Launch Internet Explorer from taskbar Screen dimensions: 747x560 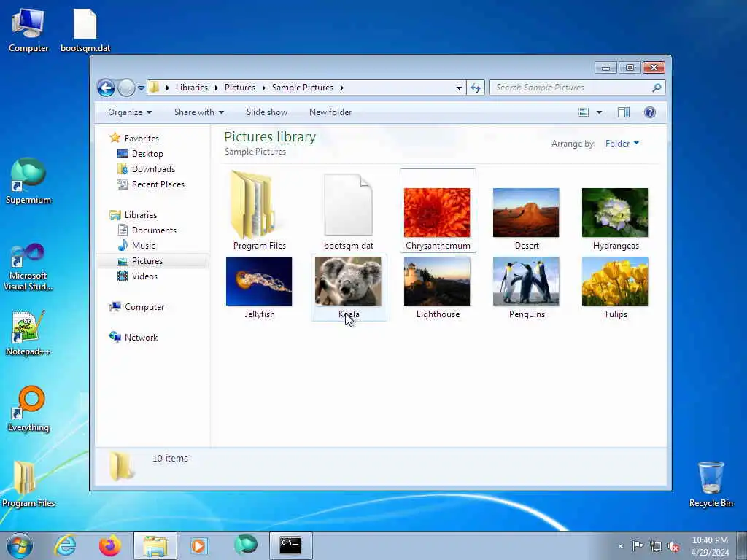coord(65,545)
